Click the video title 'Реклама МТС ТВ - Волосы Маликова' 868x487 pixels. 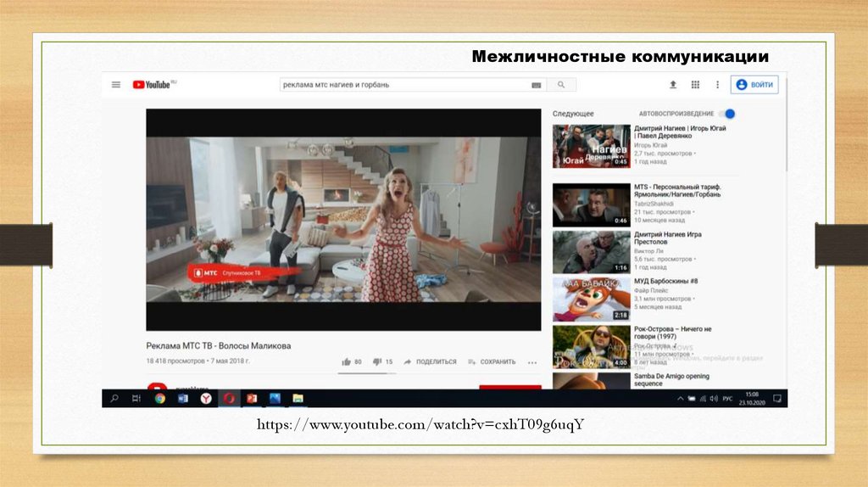pyautogui.click(x=219, y=345)
